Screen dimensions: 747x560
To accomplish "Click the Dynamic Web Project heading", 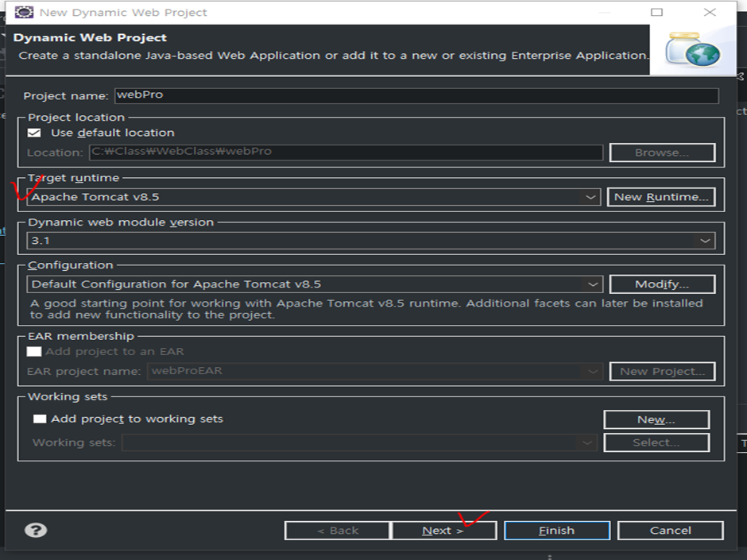I will coord(90,37).
